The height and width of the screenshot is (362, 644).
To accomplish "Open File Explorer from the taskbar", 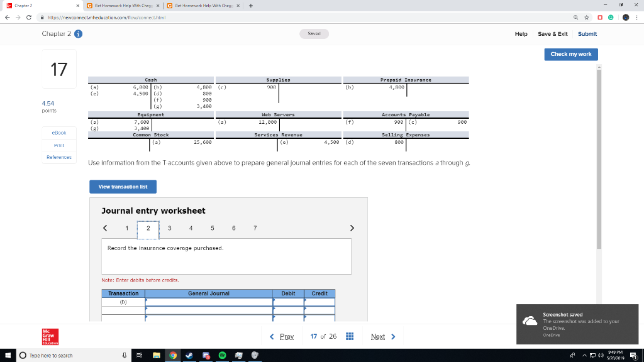I will [157, 355].
